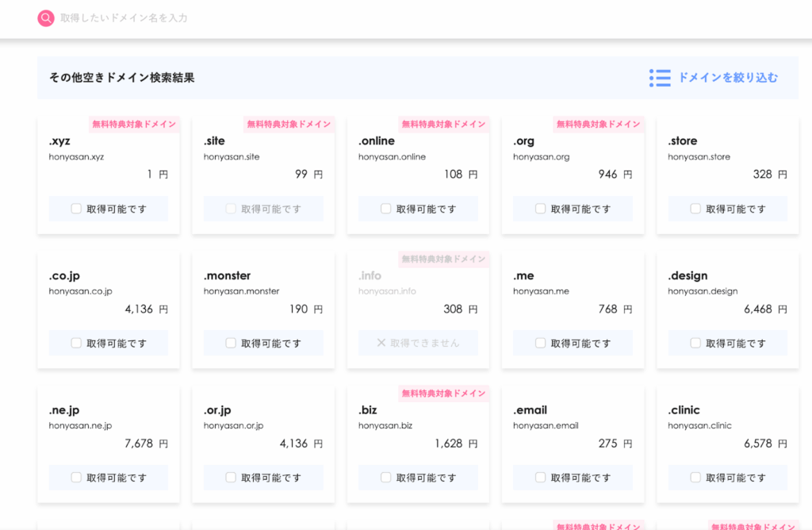Image resolution: width=812 pixels, height=530 pixels.
Task: Click the 無料特典対象ドメイン badge on .xyz
Action: coord(134,125)
